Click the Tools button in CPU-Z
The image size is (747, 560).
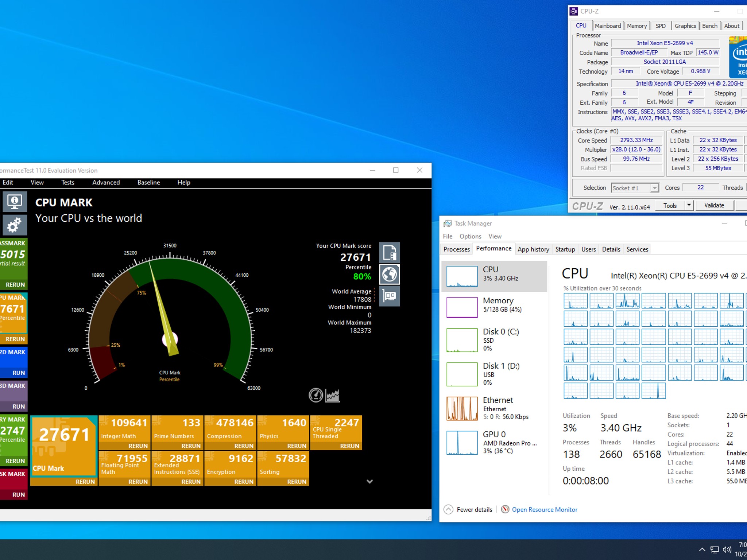(x=670, y=205)
